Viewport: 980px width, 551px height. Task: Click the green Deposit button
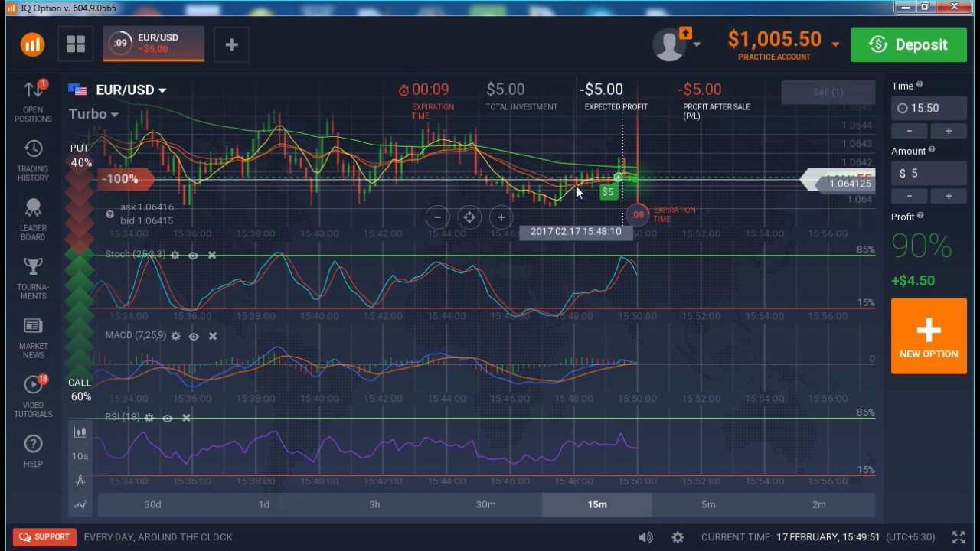909,44
